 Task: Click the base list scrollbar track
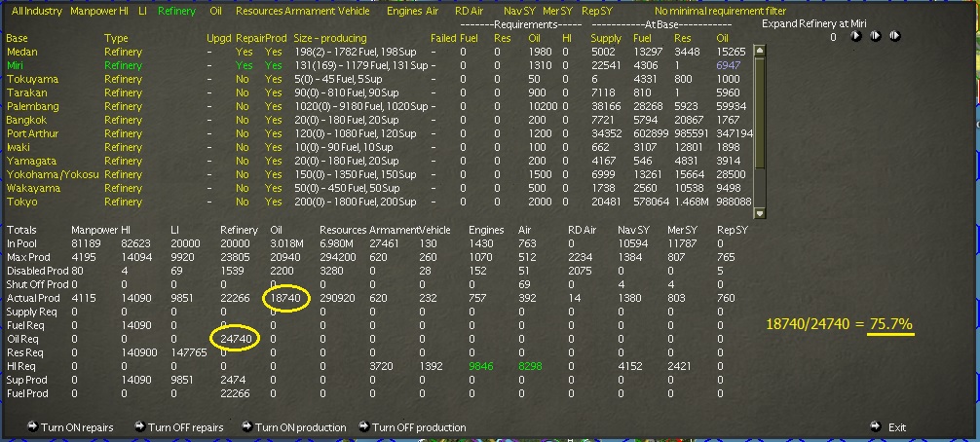(760, 131)
